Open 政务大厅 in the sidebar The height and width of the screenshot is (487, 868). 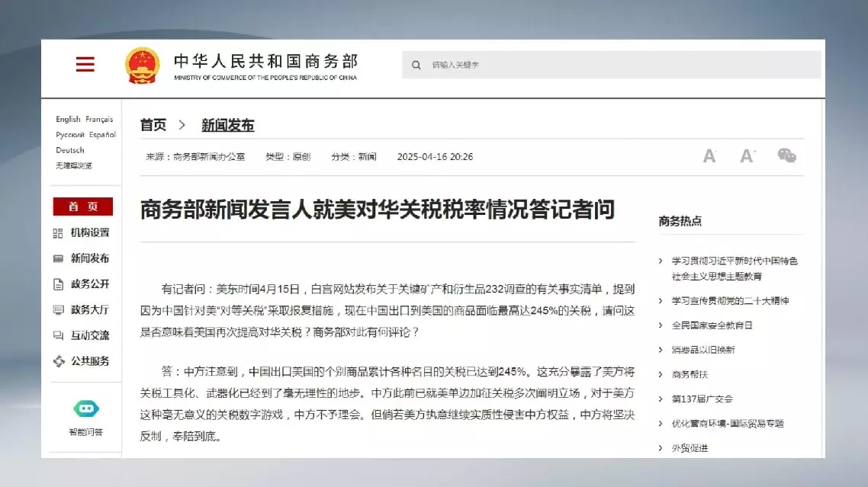[90, 310]
